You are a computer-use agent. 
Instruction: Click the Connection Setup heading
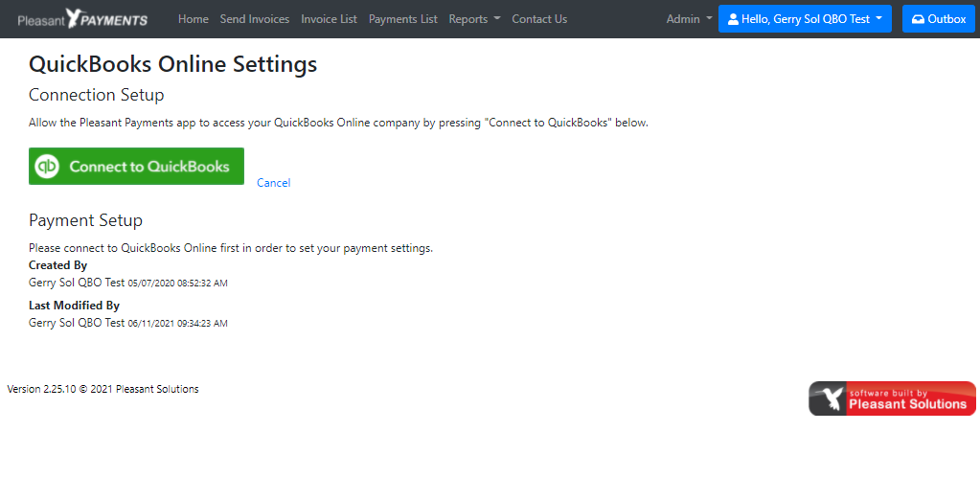(96, 95)
